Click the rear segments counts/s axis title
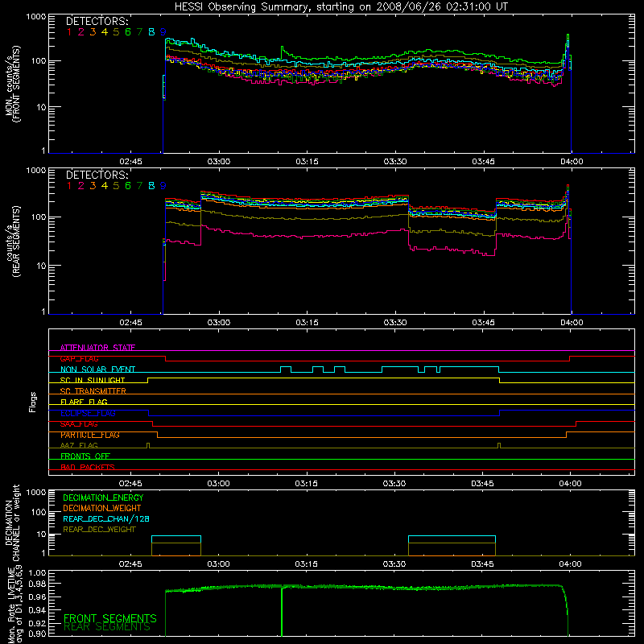The image size is (644, 644). tap(13, 242)
